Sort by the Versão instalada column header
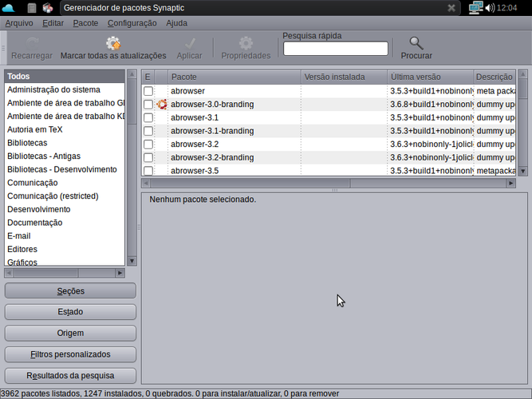The height and width of the screenshot is (399, 532). click(344, 77)
